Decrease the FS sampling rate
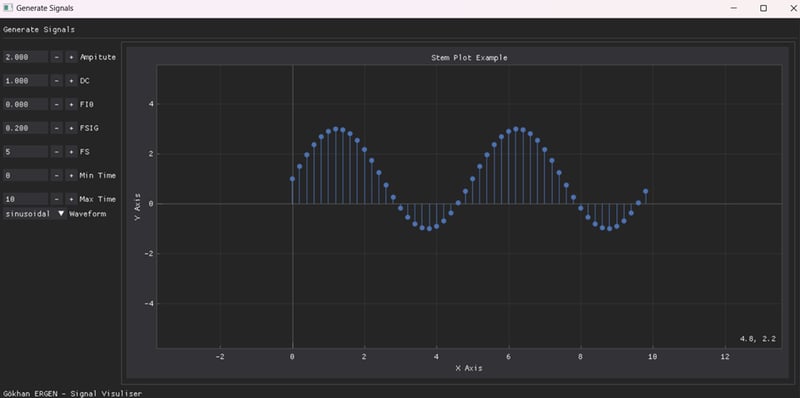 click(x=57, y=152)
